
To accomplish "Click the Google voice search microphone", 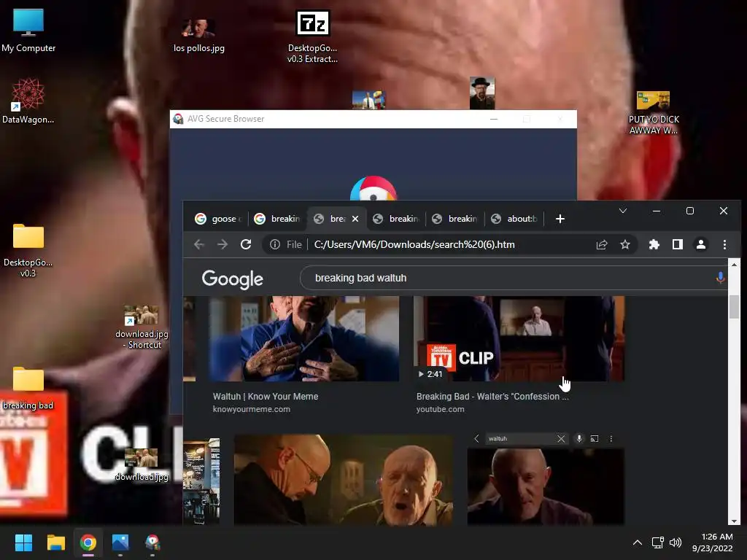I will [720, 278].
